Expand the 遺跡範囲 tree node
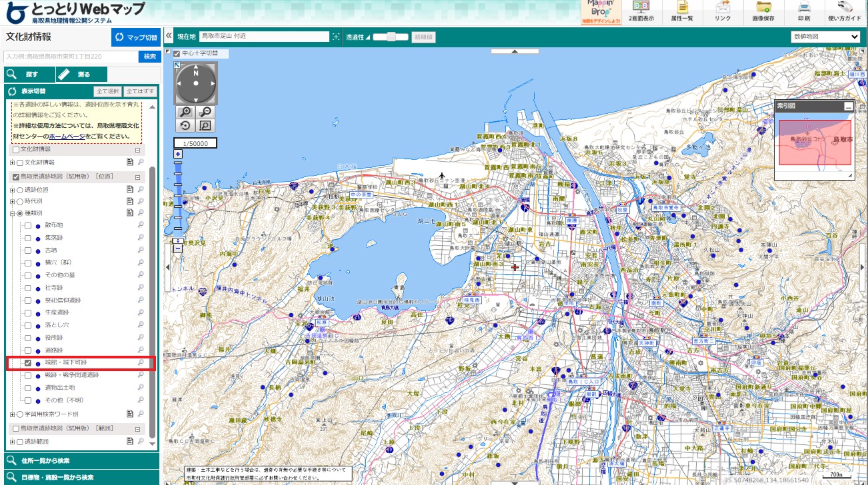The height and width of the screenshot is (485, 868). [12, 441]
